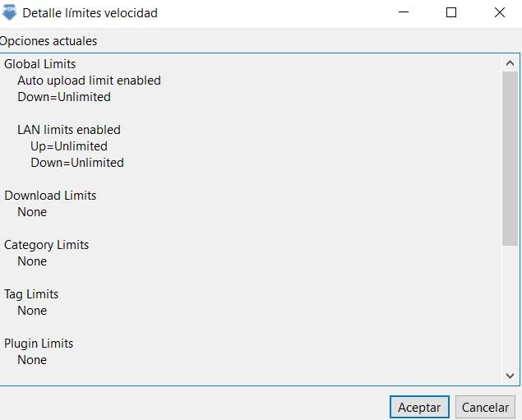
Task: Click the Download Limits heading
Action: click(50, 196)
